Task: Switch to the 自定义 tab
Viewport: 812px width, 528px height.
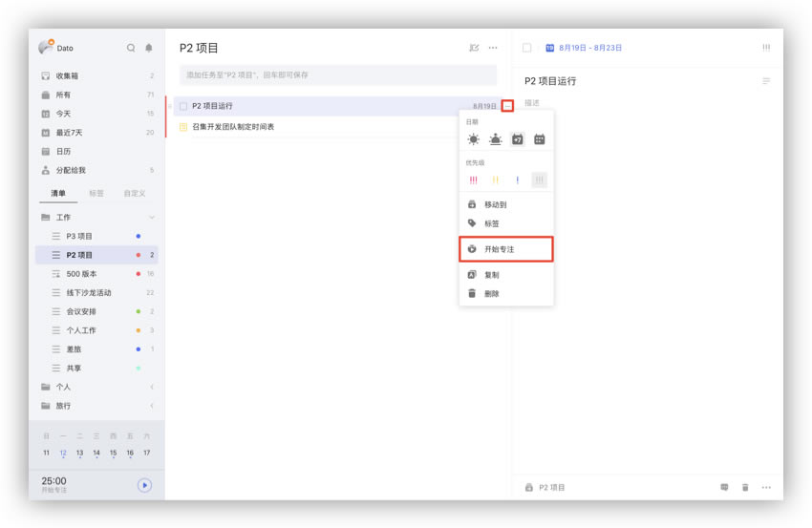Action: 135,193
